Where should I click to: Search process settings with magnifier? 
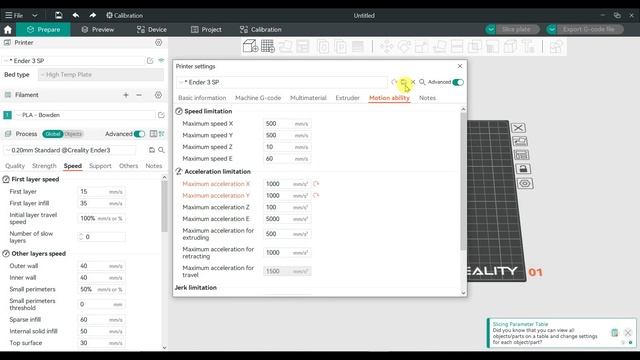coord(161,150)
